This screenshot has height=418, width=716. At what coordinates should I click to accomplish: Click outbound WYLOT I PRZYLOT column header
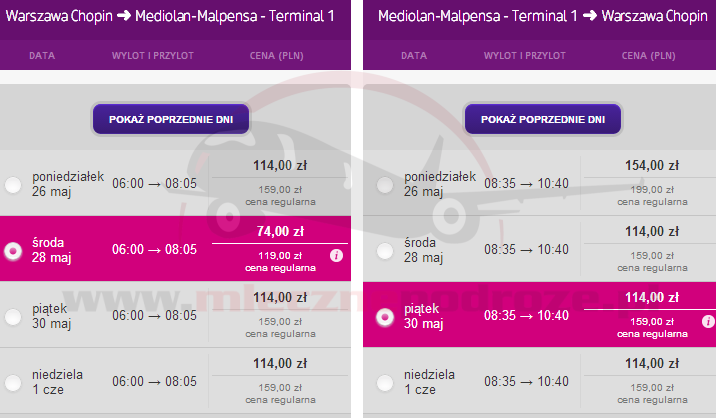coord(153,56)
